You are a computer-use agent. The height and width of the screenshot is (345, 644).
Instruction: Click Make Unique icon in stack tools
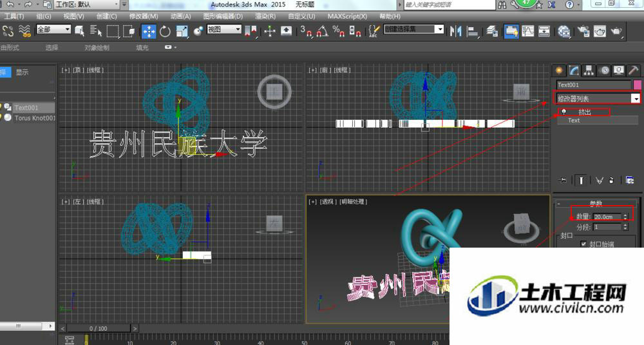599,180
